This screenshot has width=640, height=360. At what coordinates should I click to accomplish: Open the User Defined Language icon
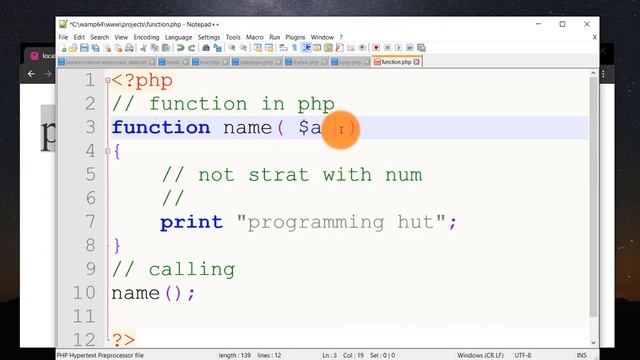[317, 48]
